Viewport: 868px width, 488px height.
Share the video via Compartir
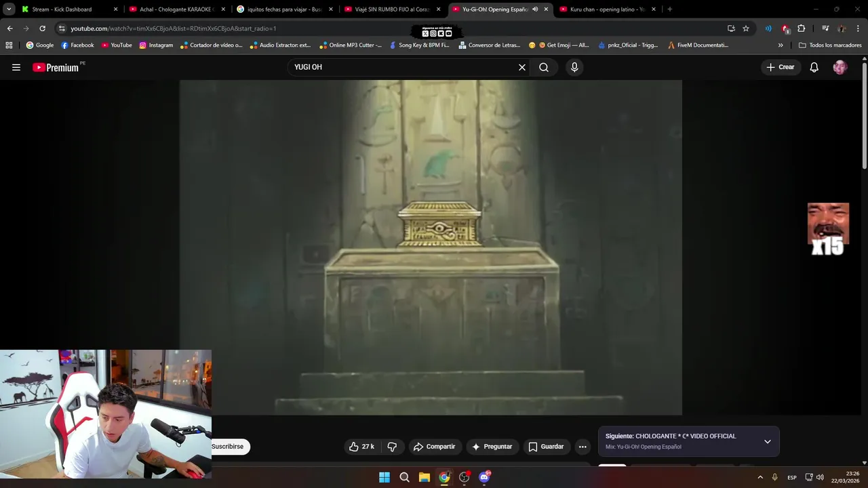point(435,447)
